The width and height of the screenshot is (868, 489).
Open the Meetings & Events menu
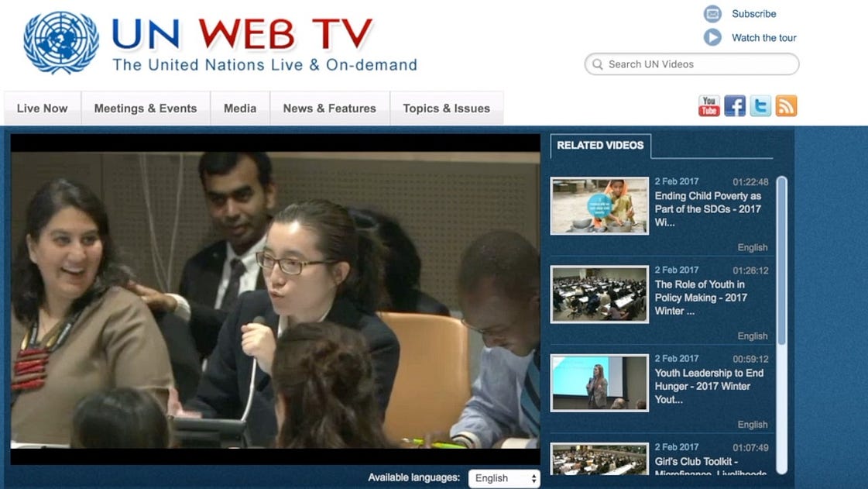(x=146, y=108)
